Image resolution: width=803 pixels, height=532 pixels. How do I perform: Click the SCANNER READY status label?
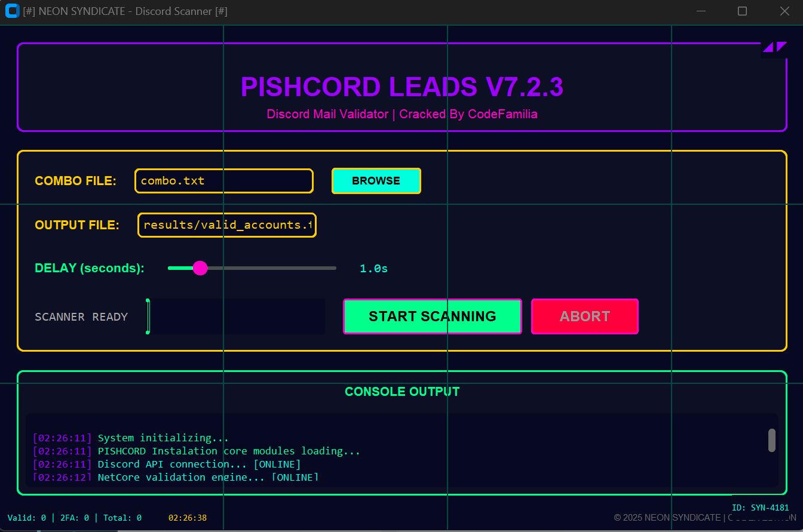(x=81, y=317)
